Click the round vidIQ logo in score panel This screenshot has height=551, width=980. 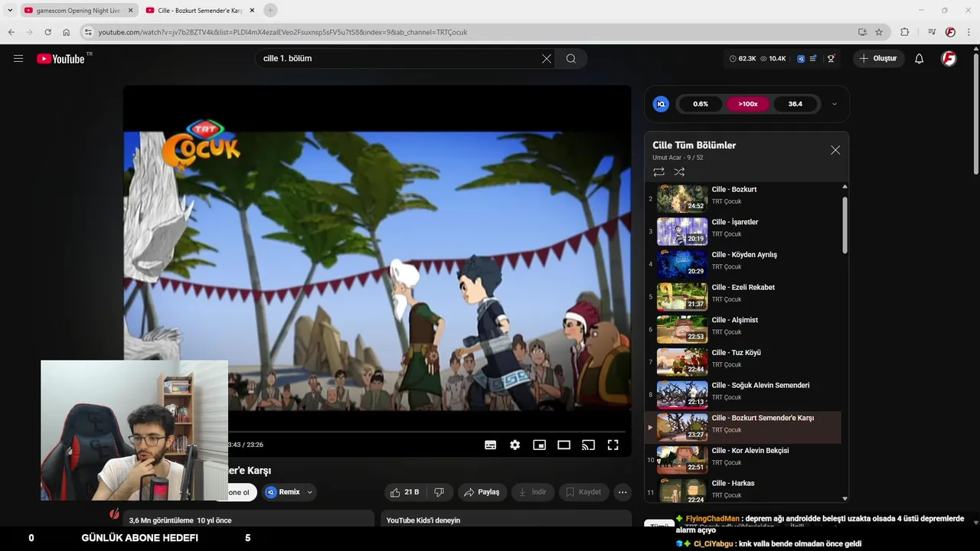[x=661, y=104]
